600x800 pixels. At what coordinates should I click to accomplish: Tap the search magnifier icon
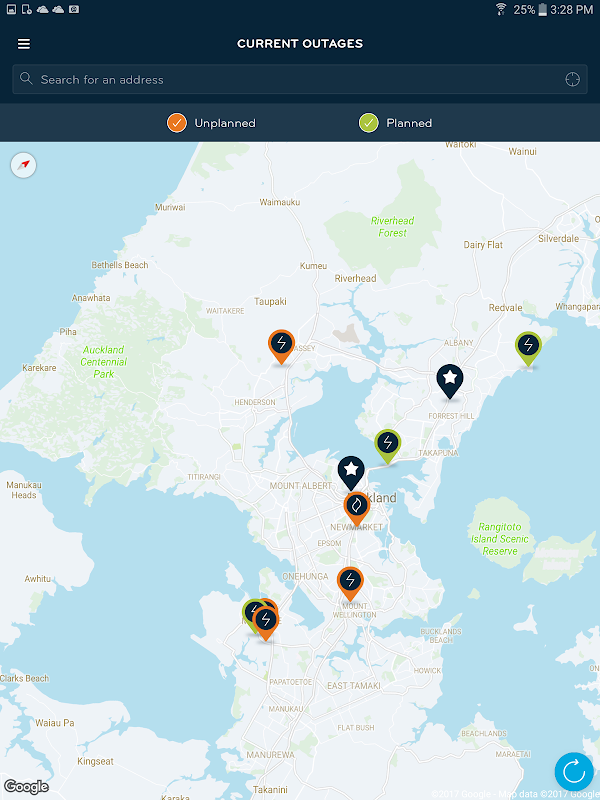tap(26, 79)
